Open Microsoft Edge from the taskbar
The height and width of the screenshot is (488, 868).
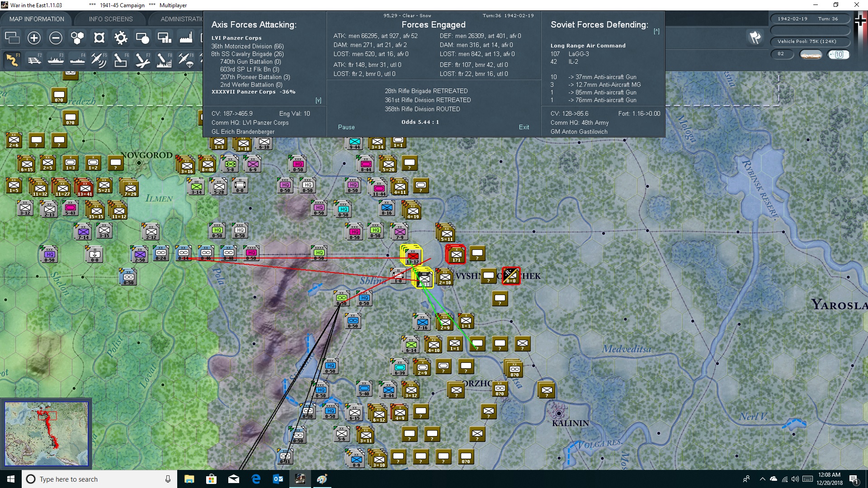pos(256,479)
